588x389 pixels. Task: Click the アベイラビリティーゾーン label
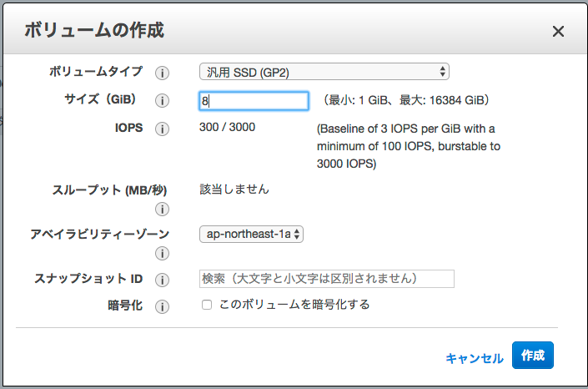100,235
